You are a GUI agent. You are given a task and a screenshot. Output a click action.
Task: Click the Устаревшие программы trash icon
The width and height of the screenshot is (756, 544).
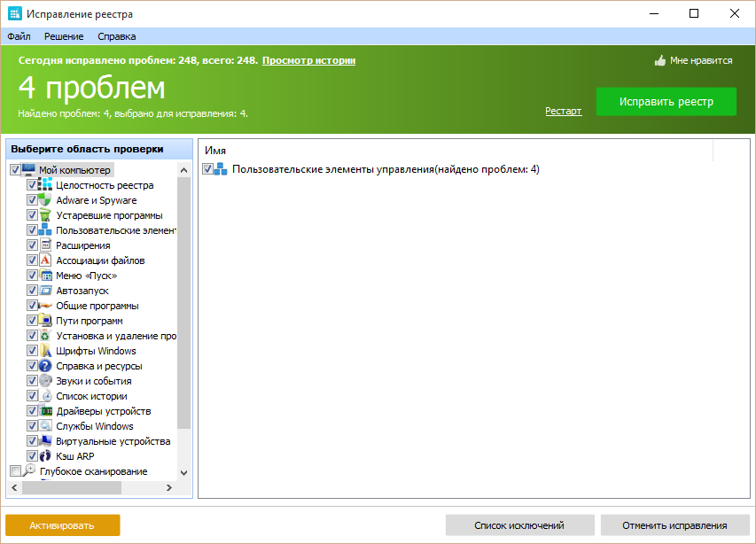click(46, 215)
